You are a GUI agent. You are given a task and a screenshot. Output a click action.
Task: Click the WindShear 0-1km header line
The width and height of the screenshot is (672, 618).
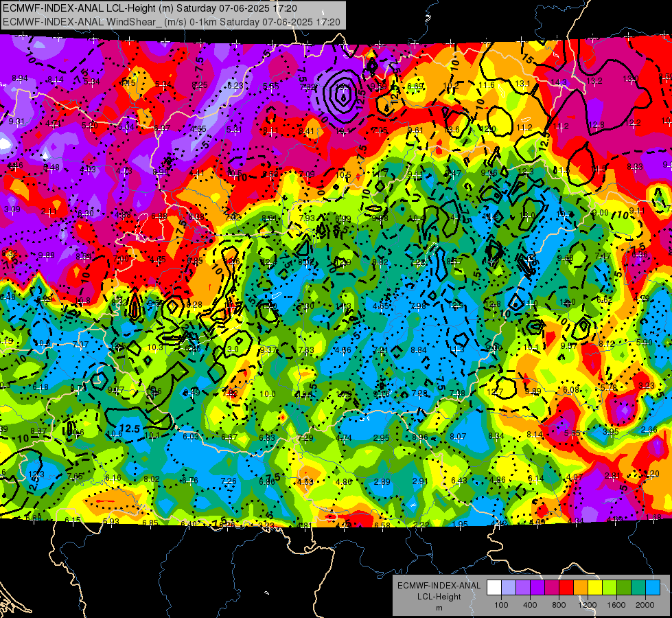click(172, 22)
